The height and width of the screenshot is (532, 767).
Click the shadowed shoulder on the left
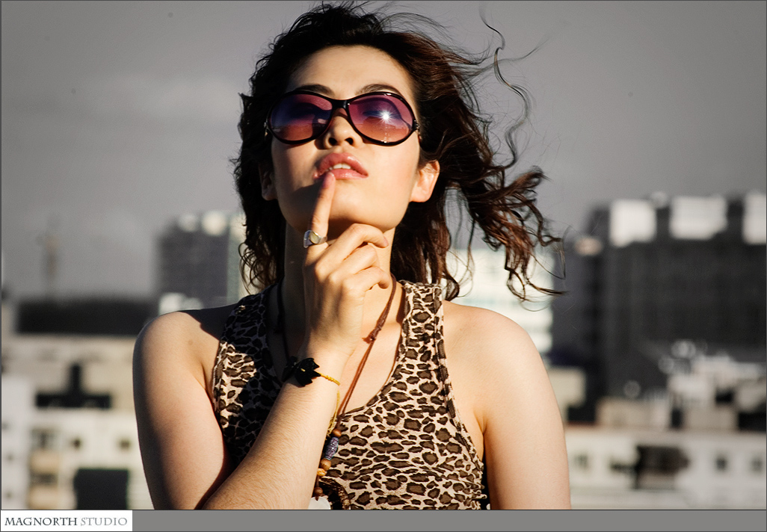(172, 351)
